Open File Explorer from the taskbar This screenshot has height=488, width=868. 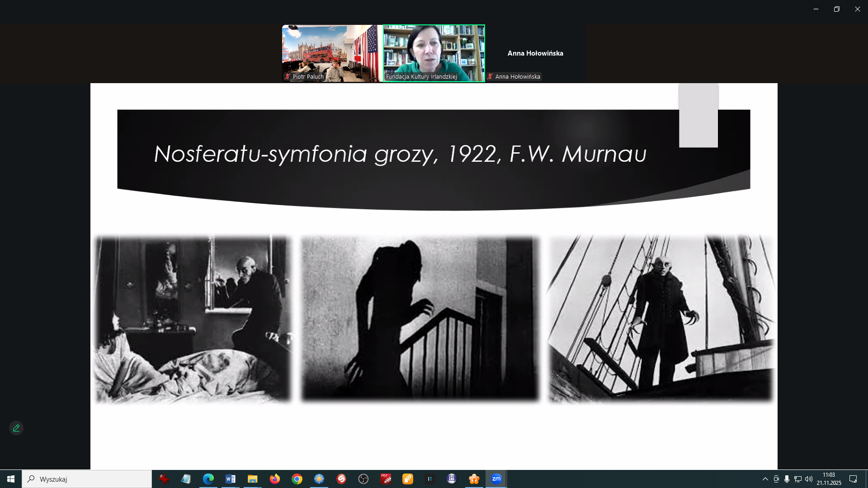[253, 479]
